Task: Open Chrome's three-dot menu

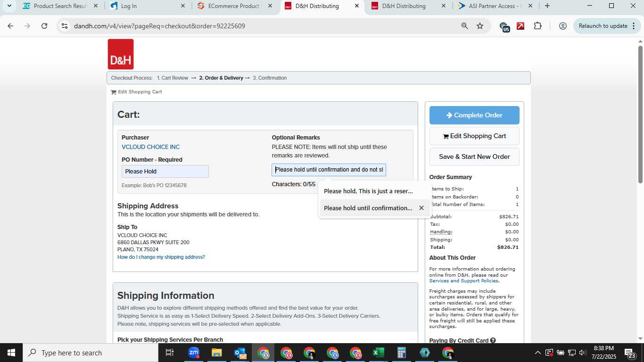Action: click(x=635, y=26)
